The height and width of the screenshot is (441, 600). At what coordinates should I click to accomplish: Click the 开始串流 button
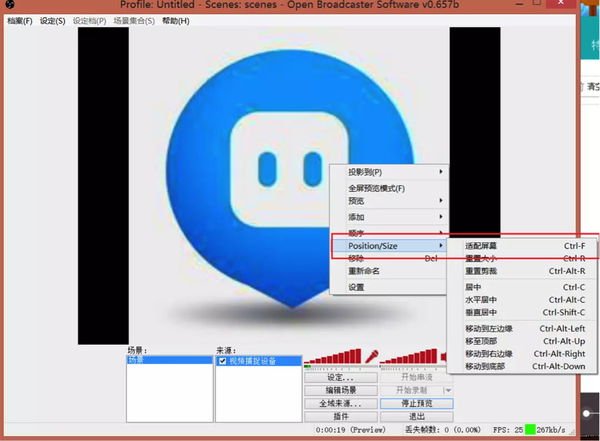(x=417, y=377)
